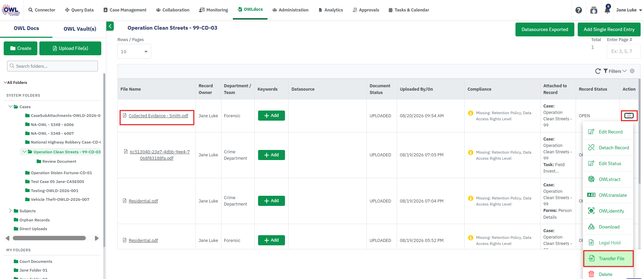Click the Datasources Exported button
The height and width of the screenshot is (279, 644).
545,29
